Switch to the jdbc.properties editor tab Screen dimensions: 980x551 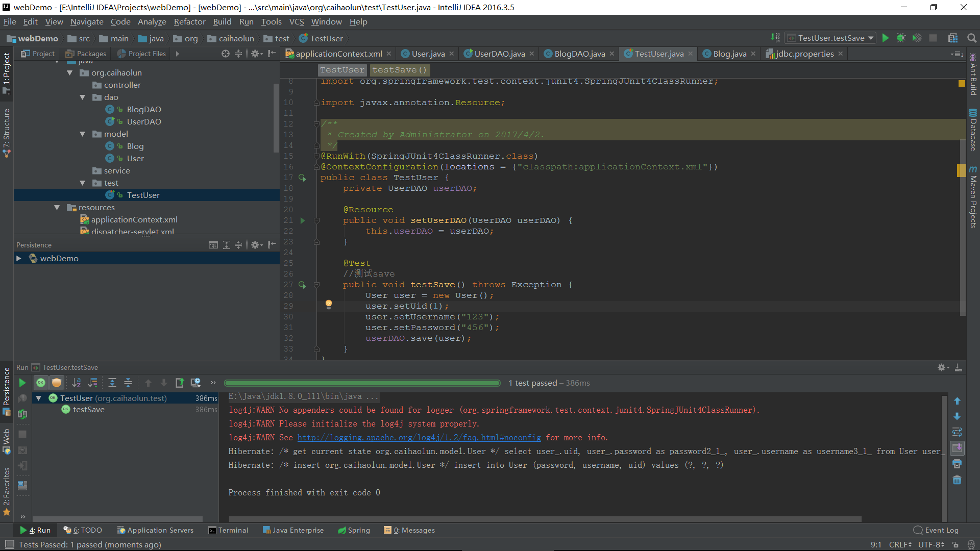(804, 54)
